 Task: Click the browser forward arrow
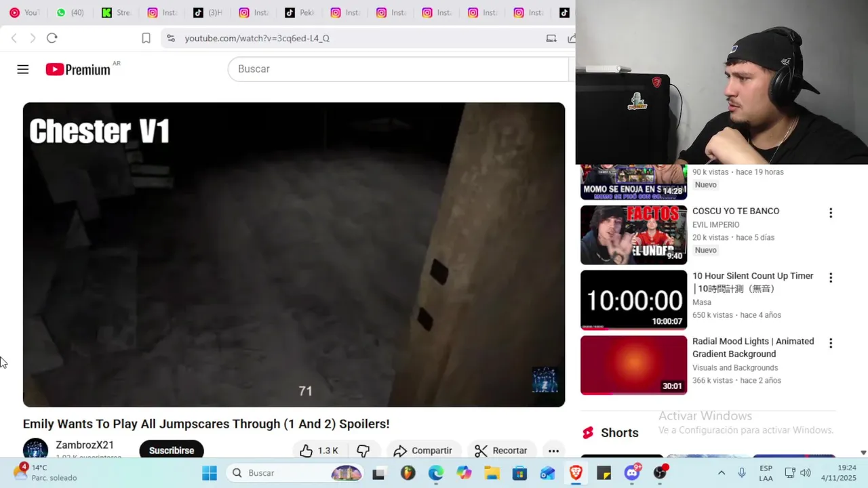(x=33, y=38)
